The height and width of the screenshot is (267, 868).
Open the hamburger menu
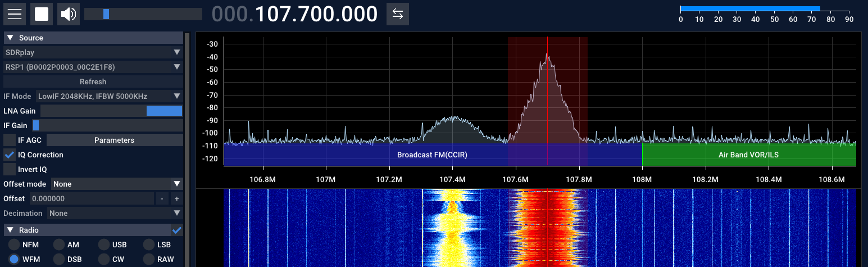pos(15,14)
